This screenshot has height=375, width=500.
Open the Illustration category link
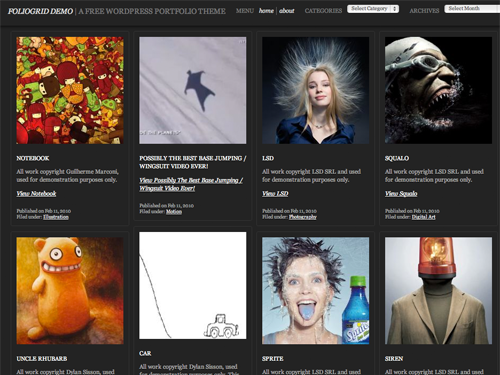coord(56,217)
